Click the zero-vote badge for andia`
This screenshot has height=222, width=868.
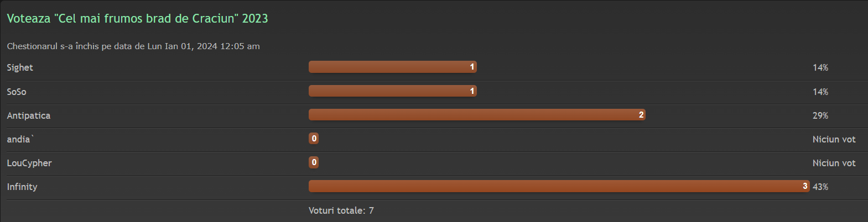314,139
